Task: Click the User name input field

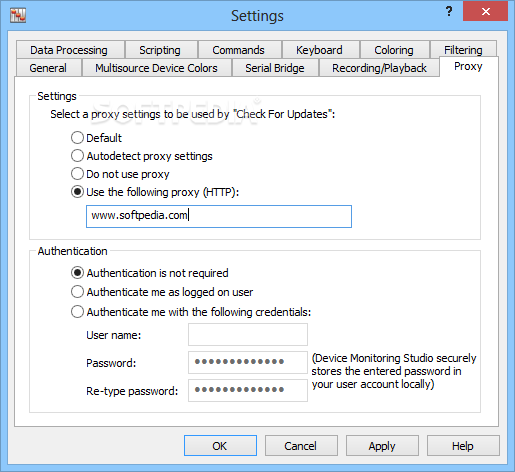Action: pyautogui.click(x=248, y=334)
